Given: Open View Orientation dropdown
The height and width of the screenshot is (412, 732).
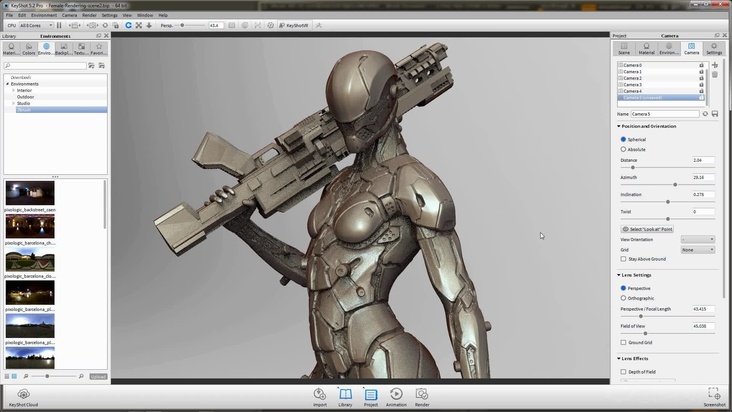Looking at the screenshot, I should [x=698, y=239].
